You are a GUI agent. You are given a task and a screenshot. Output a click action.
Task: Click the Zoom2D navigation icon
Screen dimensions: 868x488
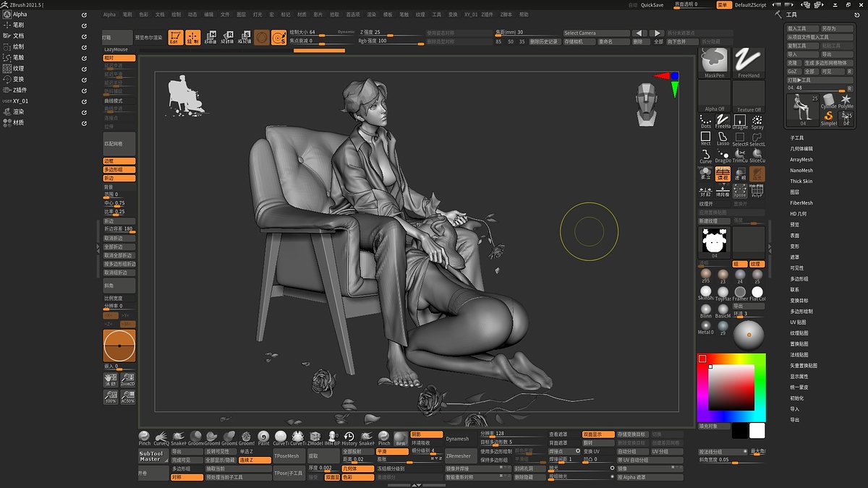128,380
